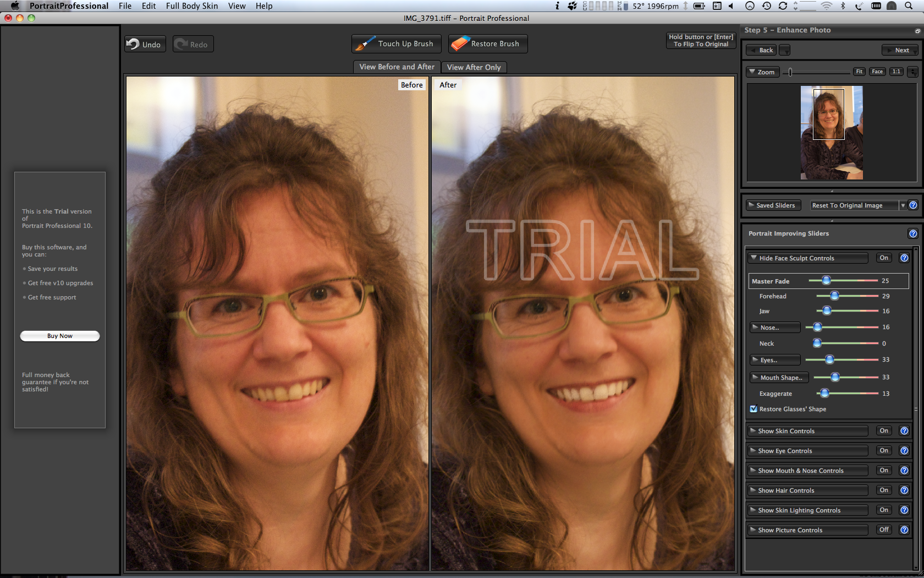Expand Show Skin Controls section
The width and height of the screenshot is (924, 578).
click(807, 431)
